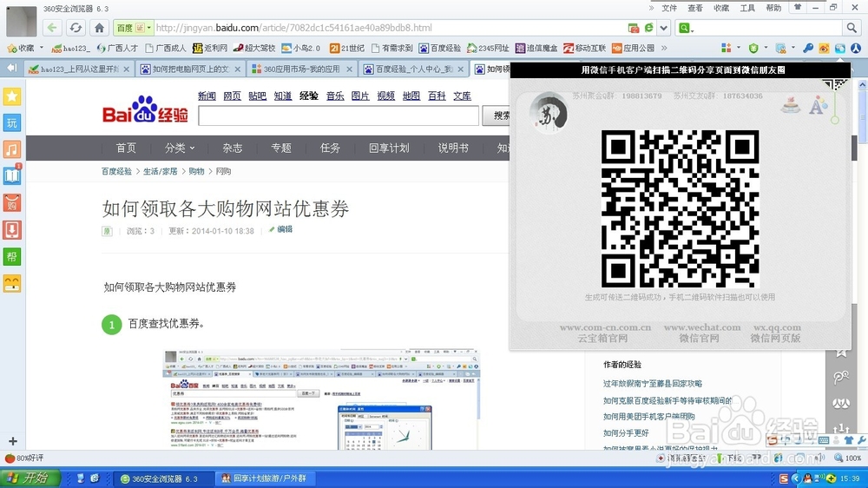Add a sidebar app with the plus icon
This screenshot has height=488, width=868.
13,441
